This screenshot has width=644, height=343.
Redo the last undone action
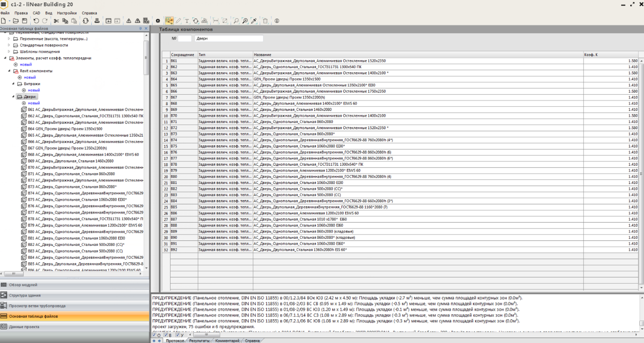click(x=45, y=21)
